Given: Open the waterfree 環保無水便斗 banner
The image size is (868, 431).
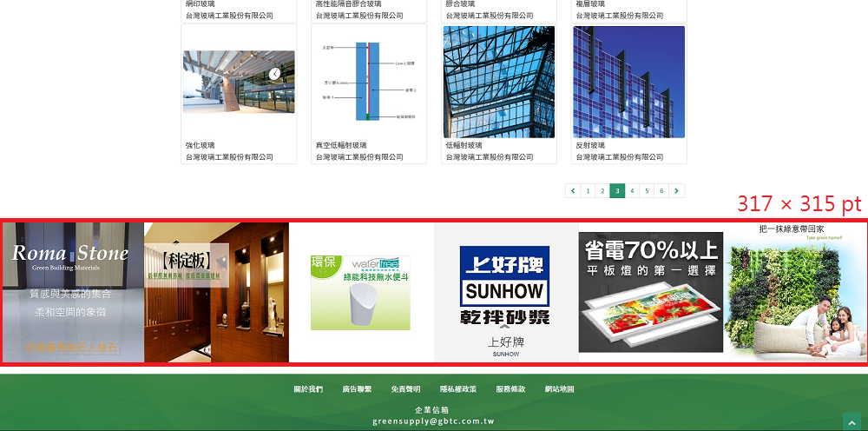Looking at the screenshot, I should click(360, 292).
